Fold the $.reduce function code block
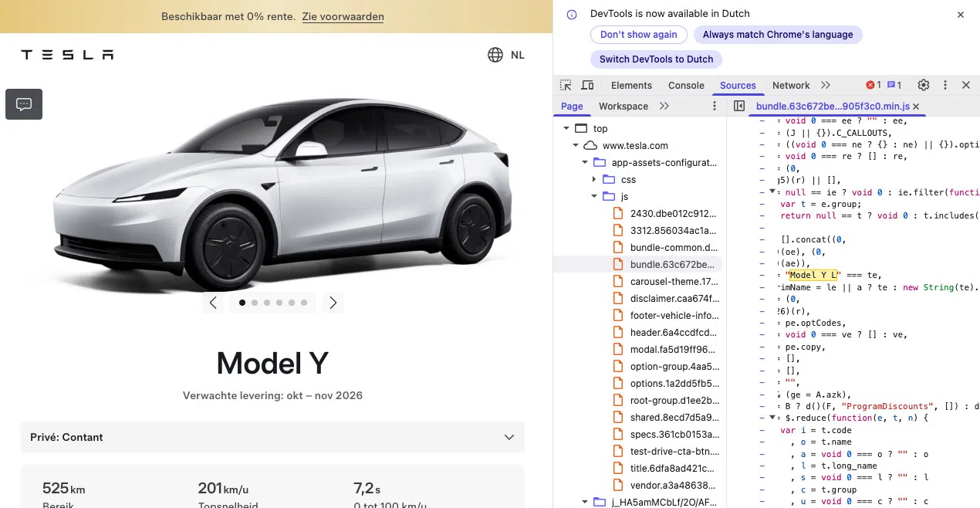This screenshot has height=508, width=980. [772, 418]
